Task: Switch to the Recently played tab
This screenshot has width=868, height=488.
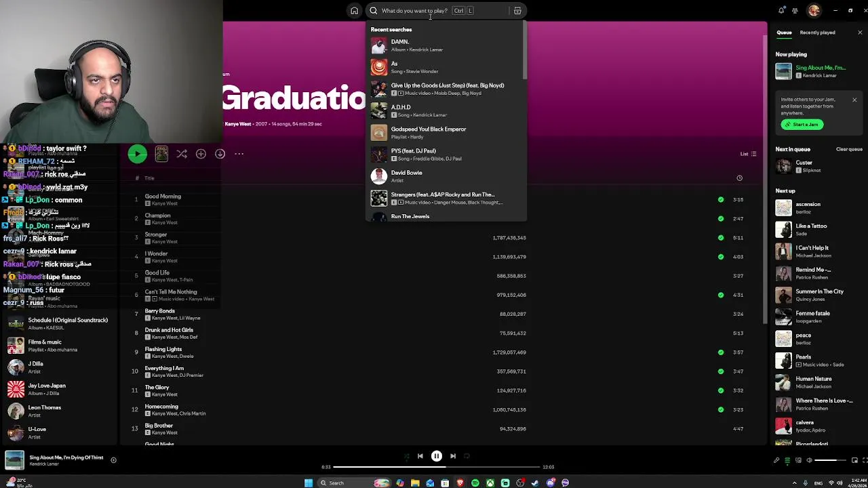Action: tap(817, 33)
